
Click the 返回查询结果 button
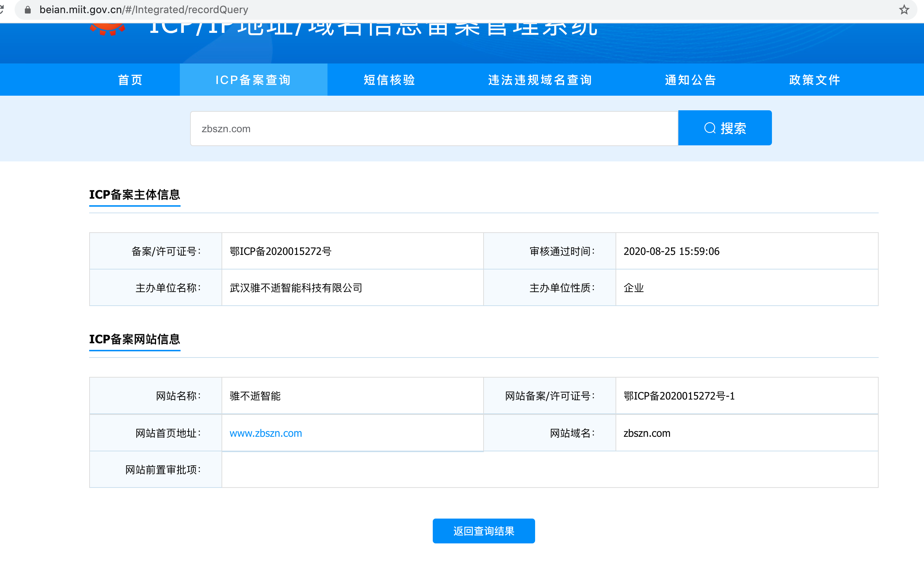[483, 531]
